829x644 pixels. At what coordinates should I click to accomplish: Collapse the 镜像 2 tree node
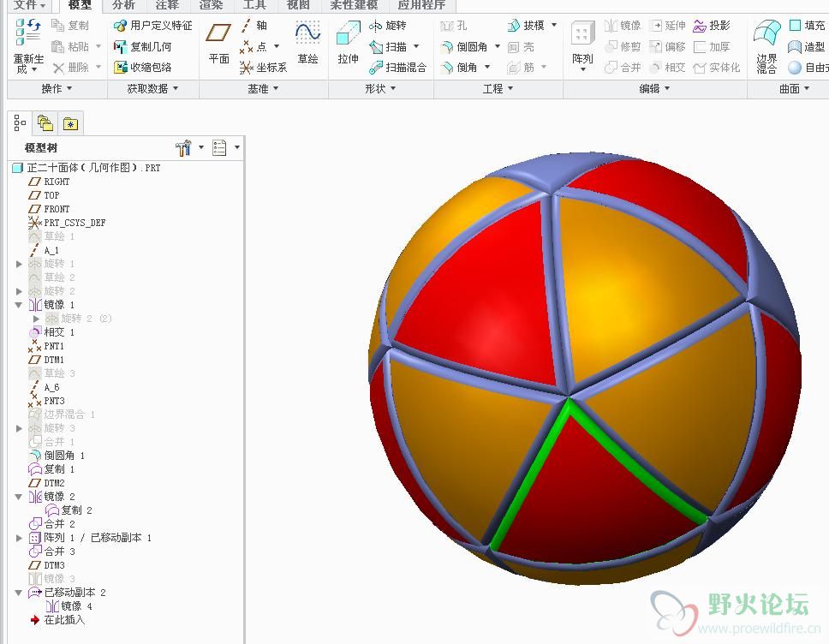[x=19, y=497]
